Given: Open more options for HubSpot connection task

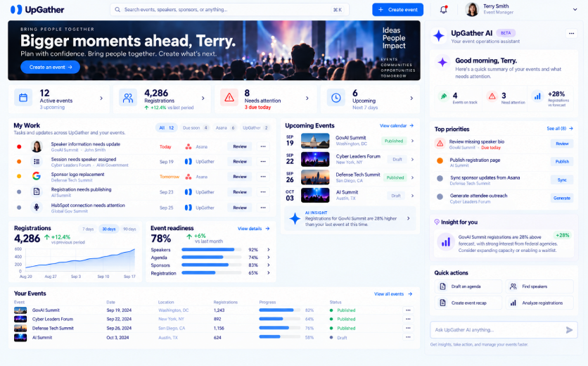Looking at the screenshot, I should 263,208.
